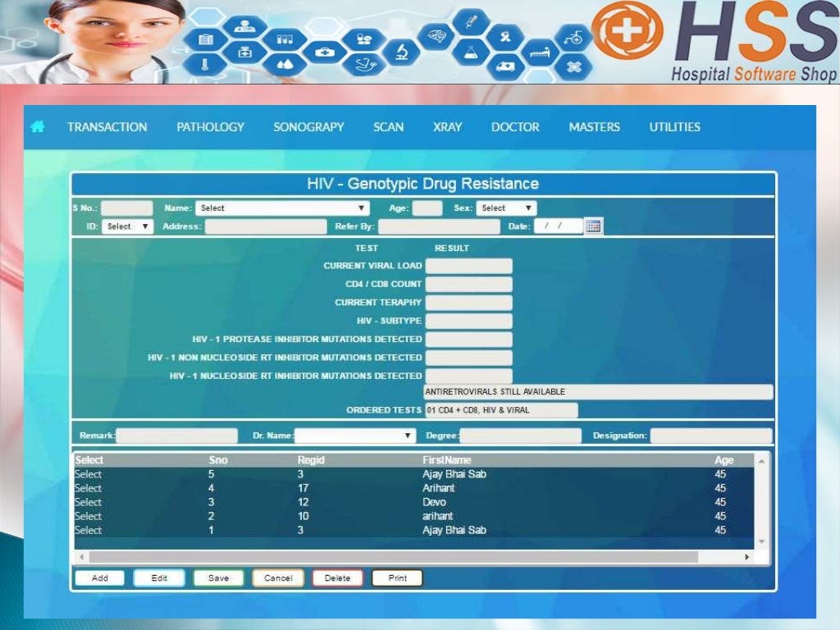Click the Cancel button
The height and width of the screenshot is (630, 840).
pos(278,578)
